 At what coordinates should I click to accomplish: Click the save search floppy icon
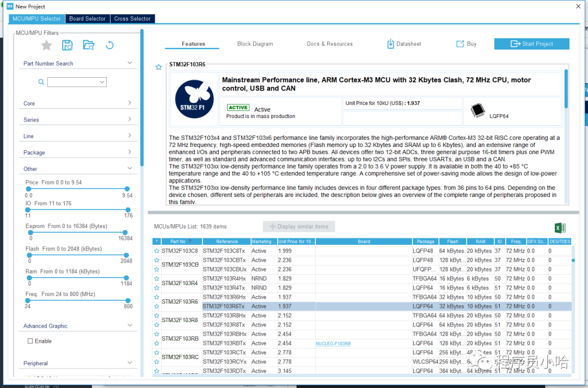coord(68,45)
